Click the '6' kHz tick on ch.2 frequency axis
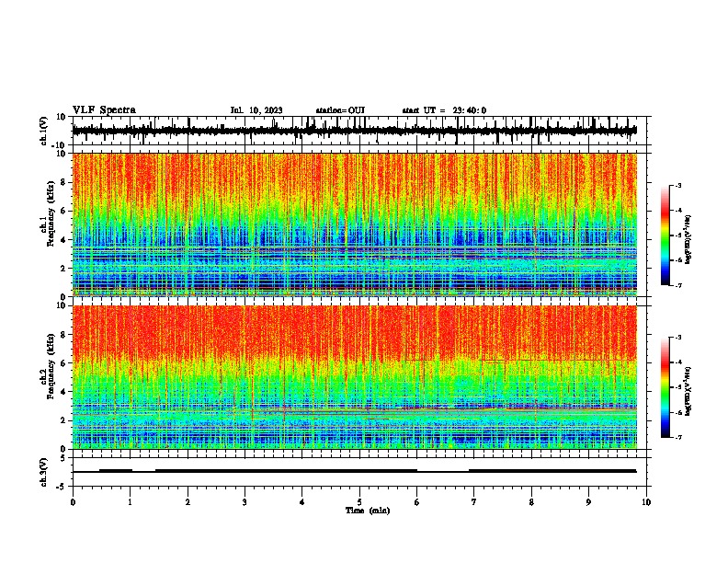728x563 pixels. click(64, 362)
